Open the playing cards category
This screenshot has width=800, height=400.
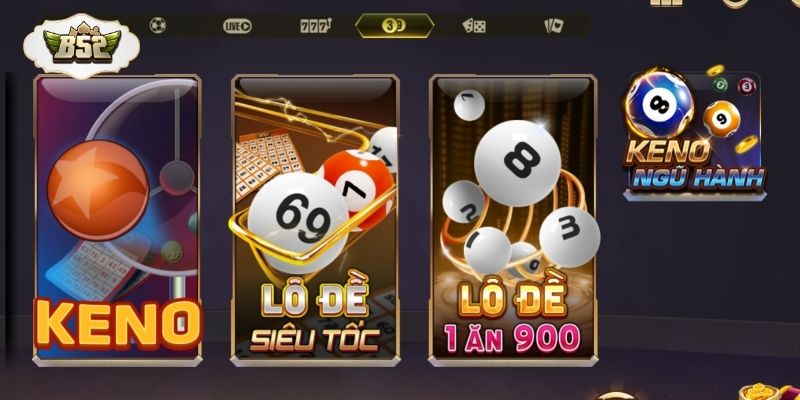click(x=554, y=26)
